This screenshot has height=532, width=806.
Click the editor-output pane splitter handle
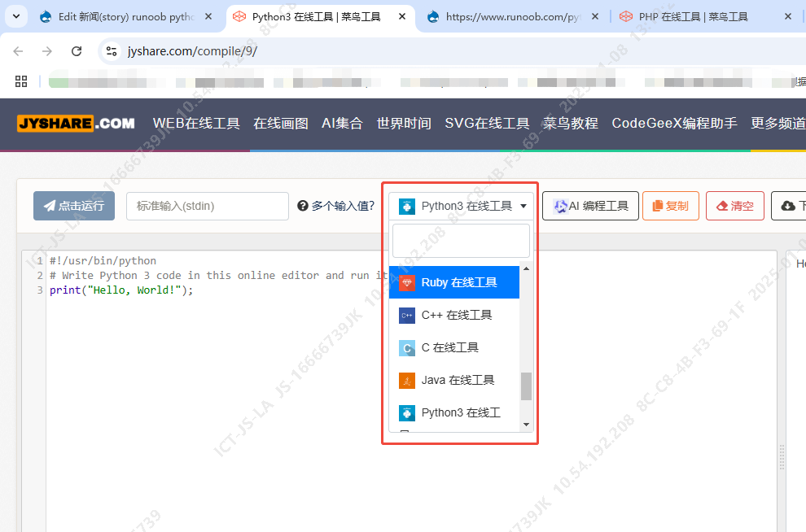[x=782, y=457]
